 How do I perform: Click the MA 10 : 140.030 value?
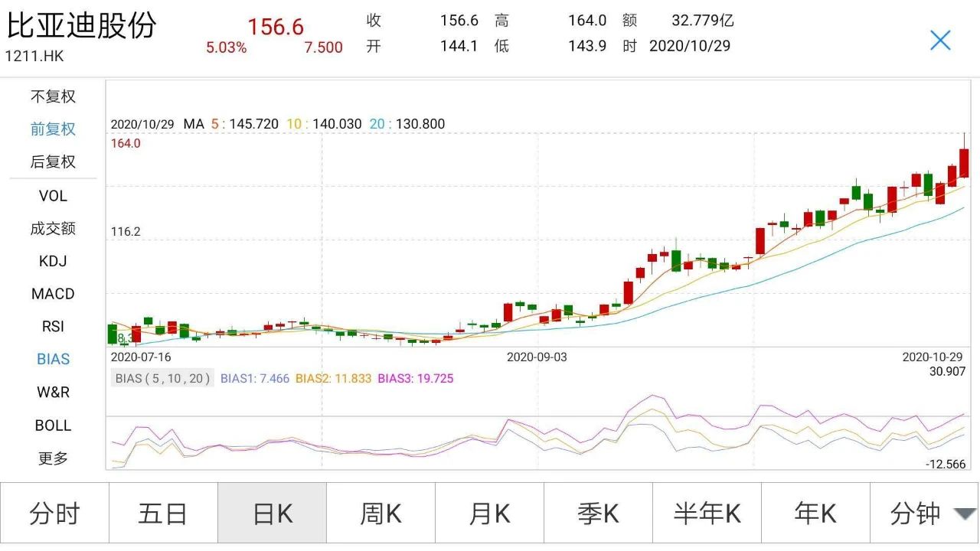[x=324, y=124]
